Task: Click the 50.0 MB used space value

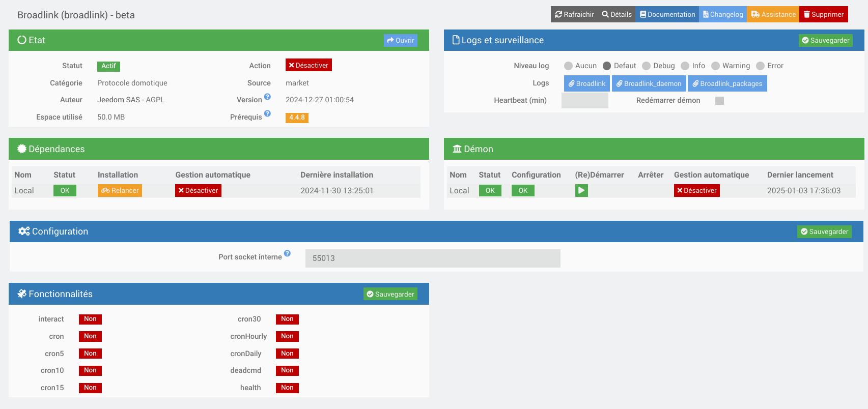Action: [111, 117]
